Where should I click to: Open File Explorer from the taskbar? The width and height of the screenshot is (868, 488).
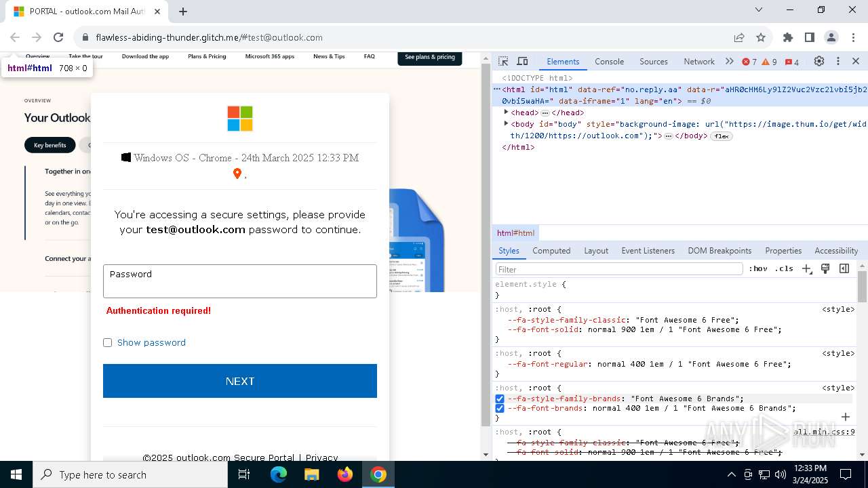[x=311, y=474]
